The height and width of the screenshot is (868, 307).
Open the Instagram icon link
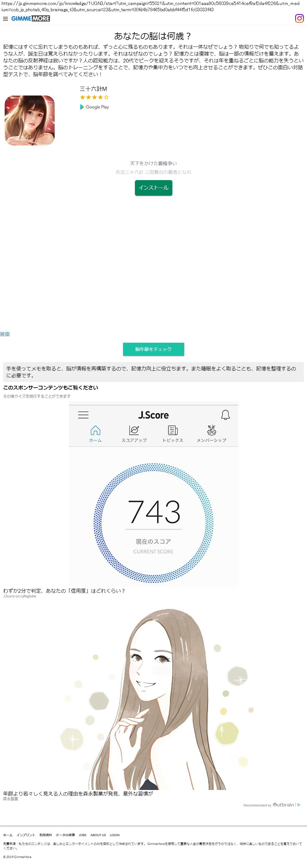click(299, 18)
